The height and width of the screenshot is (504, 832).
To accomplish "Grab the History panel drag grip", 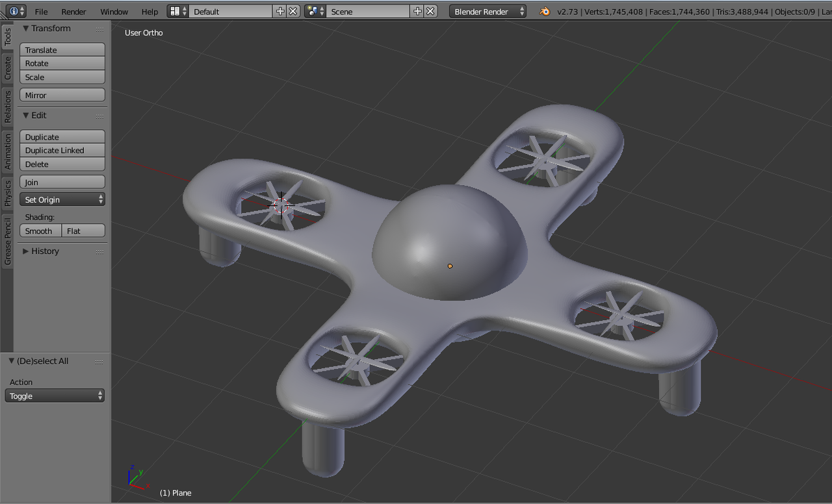I will 99,252.
